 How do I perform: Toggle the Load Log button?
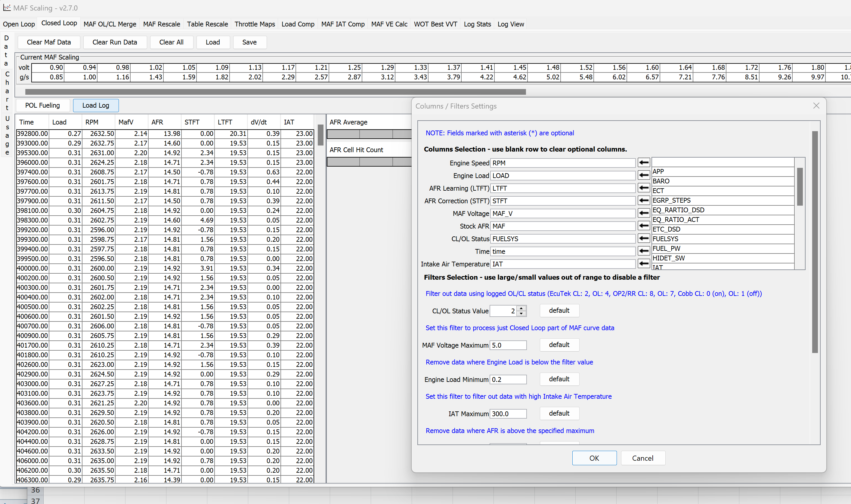pyautogui.click(x=96, y=105)
